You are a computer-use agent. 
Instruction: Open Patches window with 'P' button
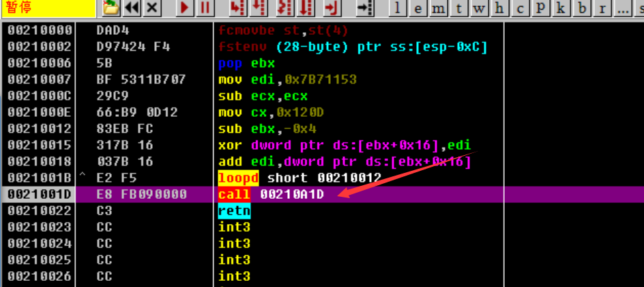pos(541,8)
